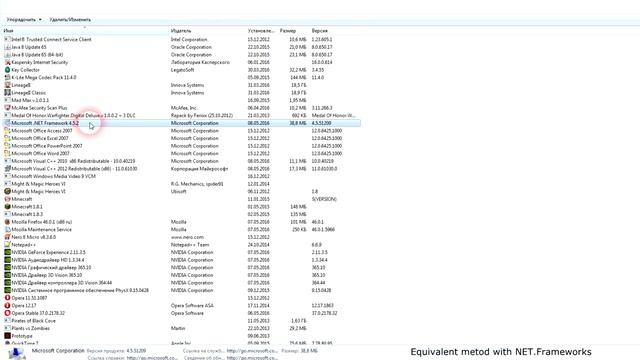Image resolution: width=640 pixels, height=360 pixels.
Task: Click the Microsoft Office Access 2007 icon
Action: click(x=7, y=131)
